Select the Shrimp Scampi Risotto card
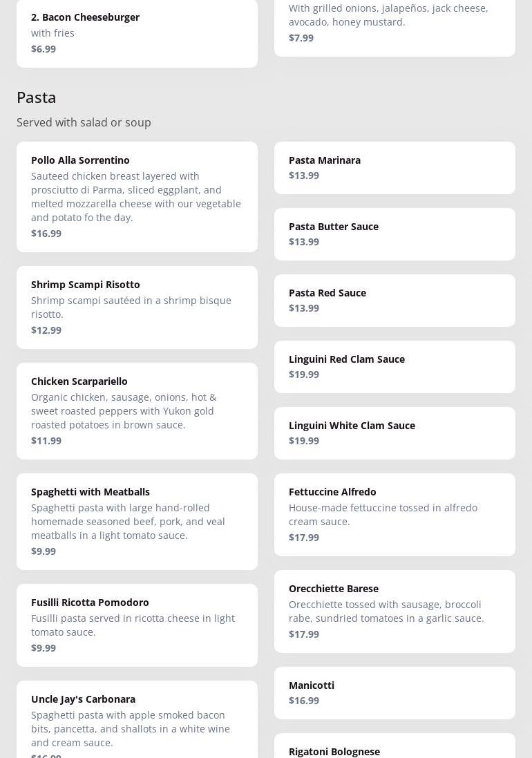This screenshot has height=758, width=532. point(137,307)
